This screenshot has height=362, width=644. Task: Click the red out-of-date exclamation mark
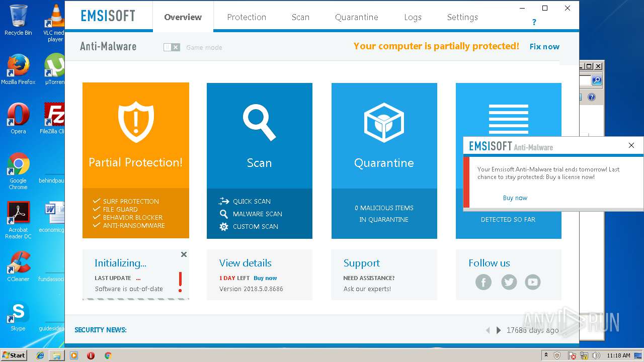(180, 282)
